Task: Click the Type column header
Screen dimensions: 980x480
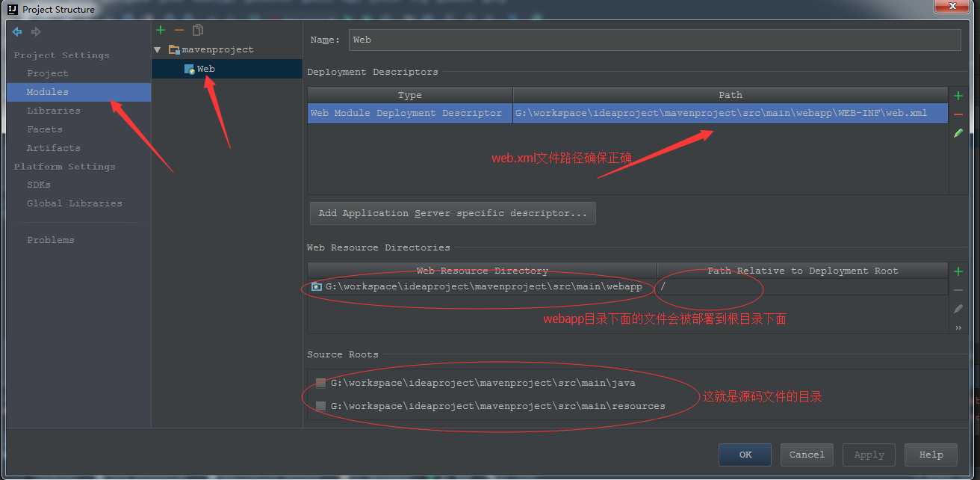Action: (410, 95)
